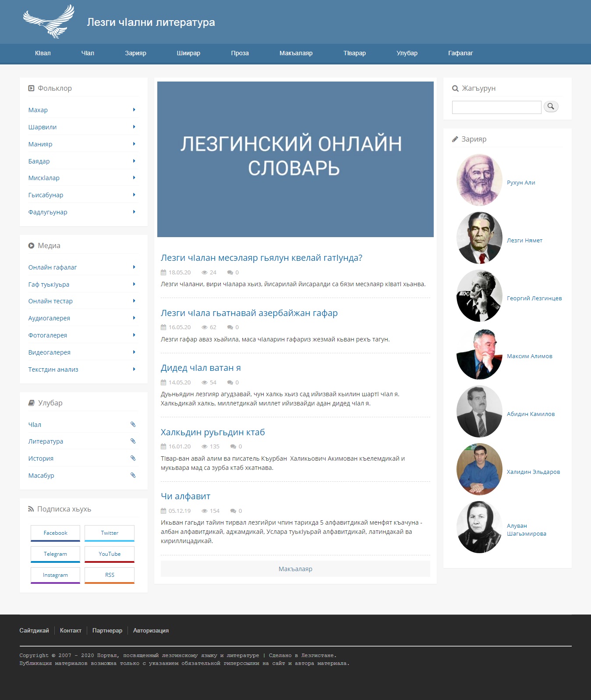Click the eagle logo in the header
The width and height of the screenshot is (591, 700).
point(49,21)
